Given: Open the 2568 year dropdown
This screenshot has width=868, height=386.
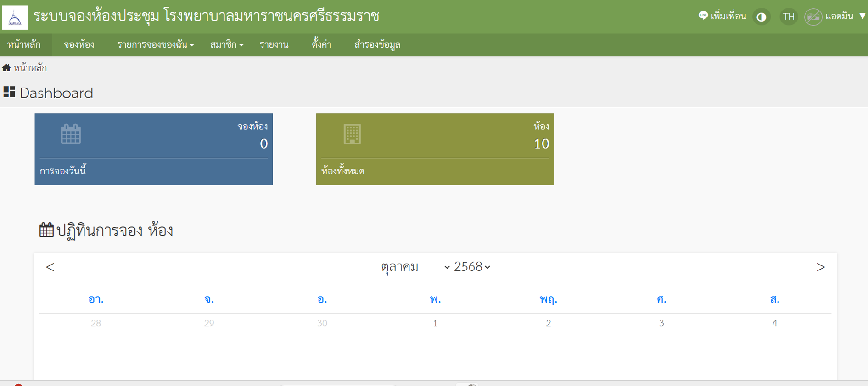Looking at the screenshot, I should 472,267.
